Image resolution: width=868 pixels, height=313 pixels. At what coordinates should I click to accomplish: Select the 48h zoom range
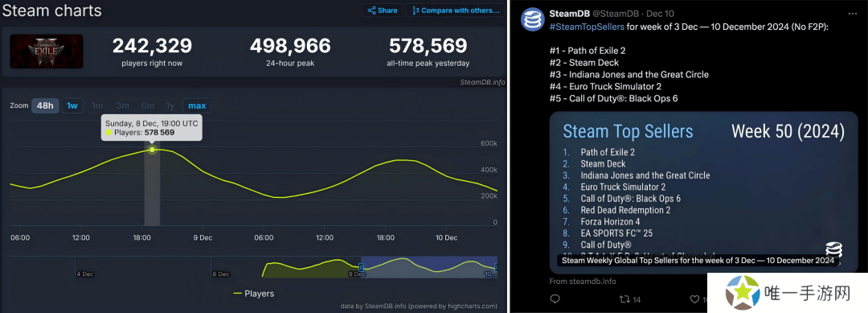45,105
